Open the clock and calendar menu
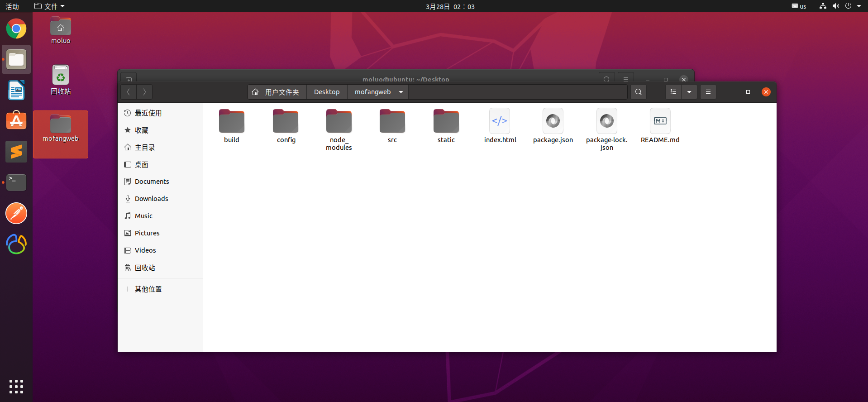Image resolution: width=868 pixels, height=402 pixels. tap(450, 6)
